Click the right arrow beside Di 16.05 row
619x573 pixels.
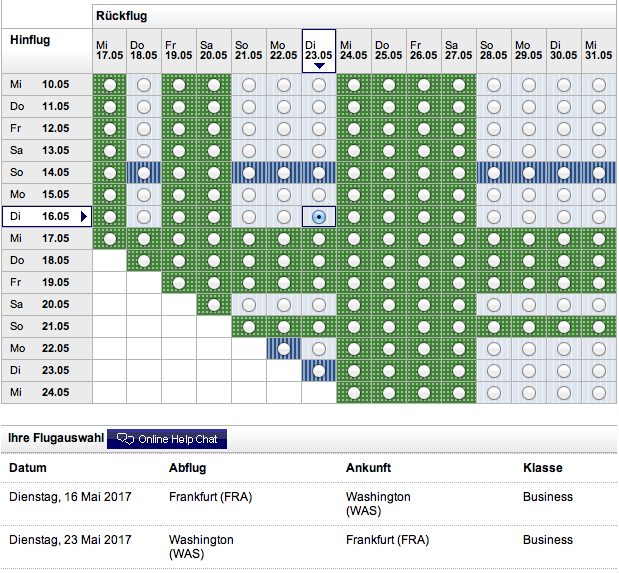click(84, 216)
